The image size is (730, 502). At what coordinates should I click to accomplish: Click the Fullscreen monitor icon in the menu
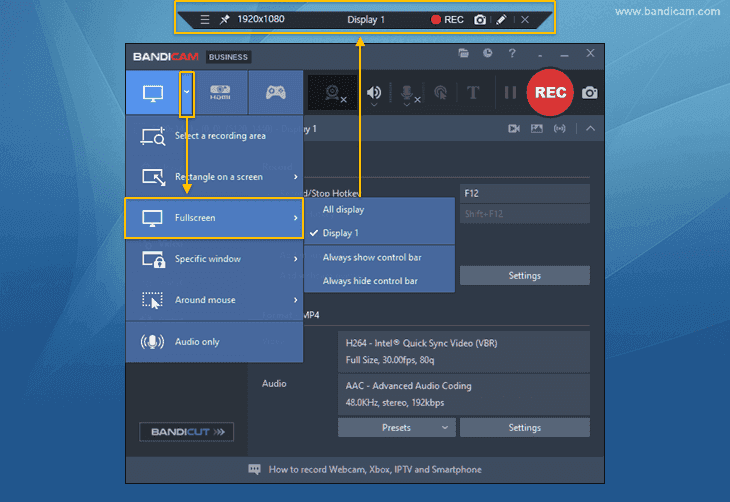[152, 218]
